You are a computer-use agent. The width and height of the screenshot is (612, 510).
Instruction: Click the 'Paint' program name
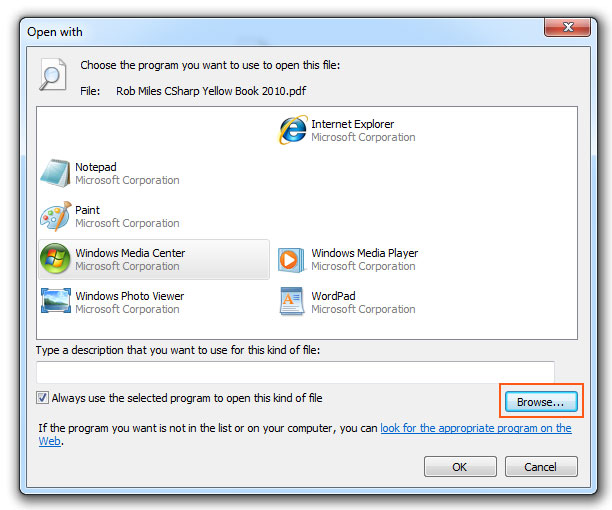(87, 210)
